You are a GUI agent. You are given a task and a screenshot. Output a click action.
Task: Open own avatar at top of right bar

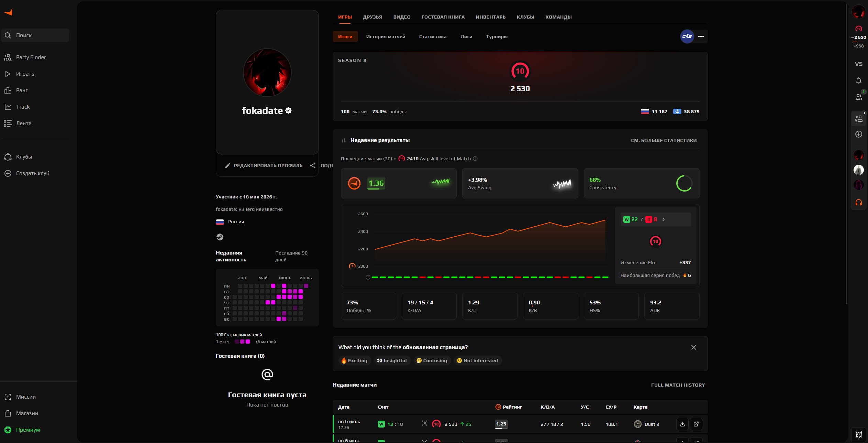pyautogui.click(x=858, y=12)
